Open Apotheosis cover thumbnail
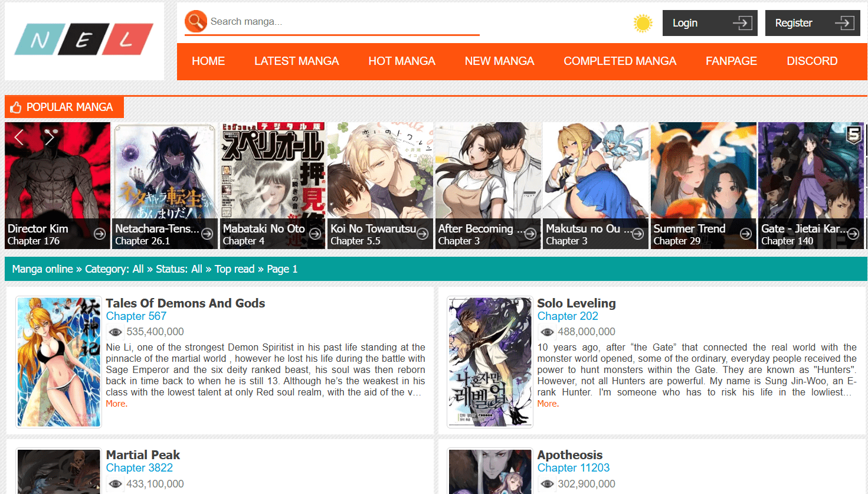Viewport: 868px width, 494px height. (x=490, y=471)
